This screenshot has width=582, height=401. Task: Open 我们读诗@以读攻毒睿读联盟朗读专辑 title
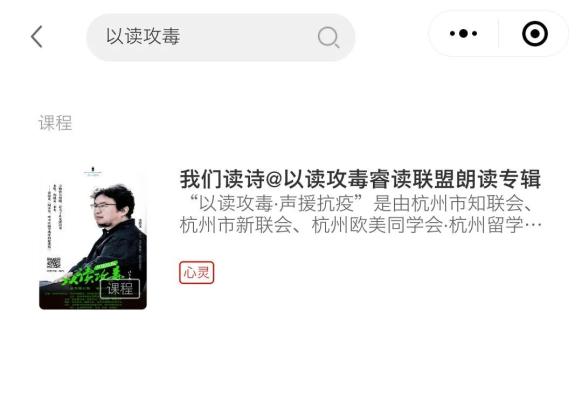pyautogui.click(x=360, y=179)
